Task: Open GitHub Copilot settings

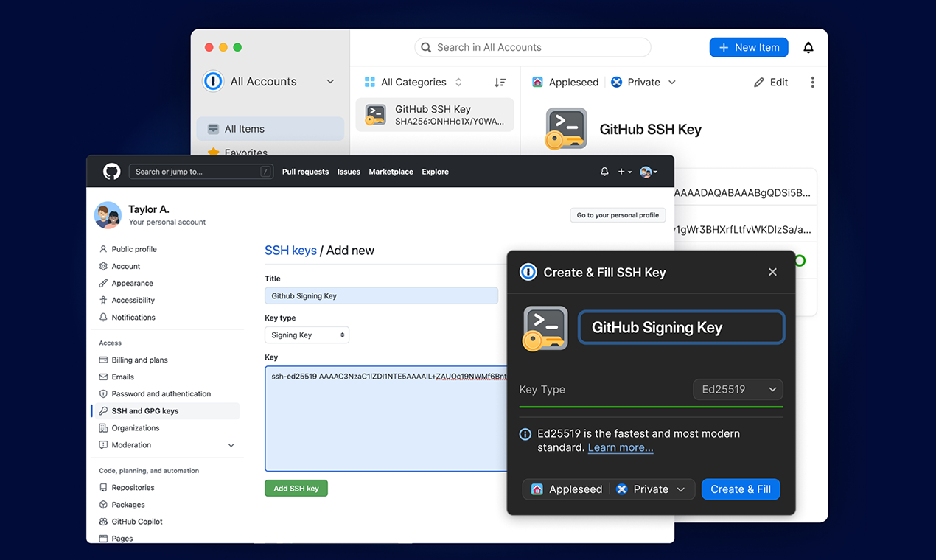Action: 137,522
